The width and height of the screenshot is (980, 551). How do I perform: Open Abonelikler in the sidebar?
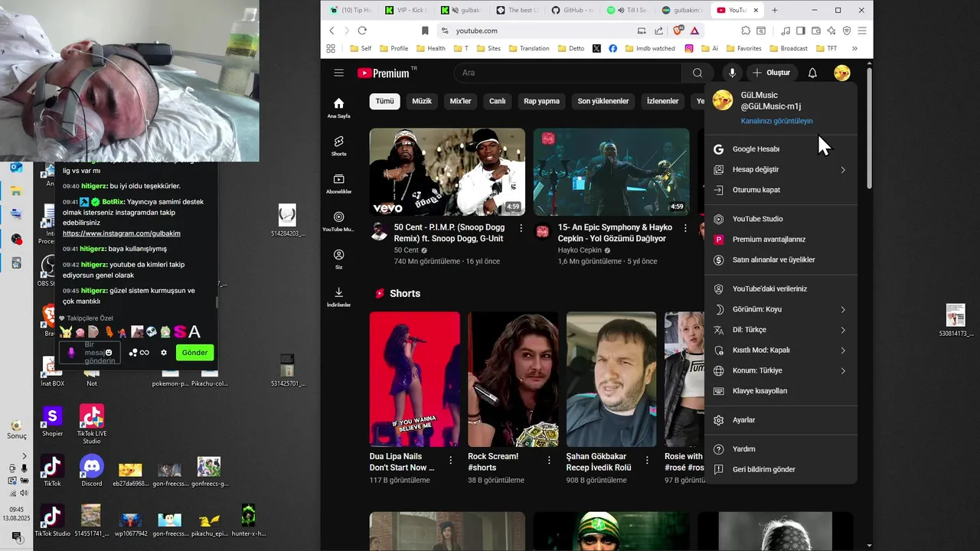(x=338, y=184)
